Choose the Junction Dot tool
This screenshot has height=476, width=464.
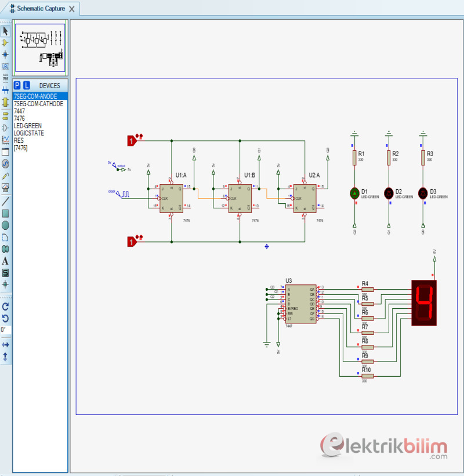pyautogui.click(x=6, y=55)
